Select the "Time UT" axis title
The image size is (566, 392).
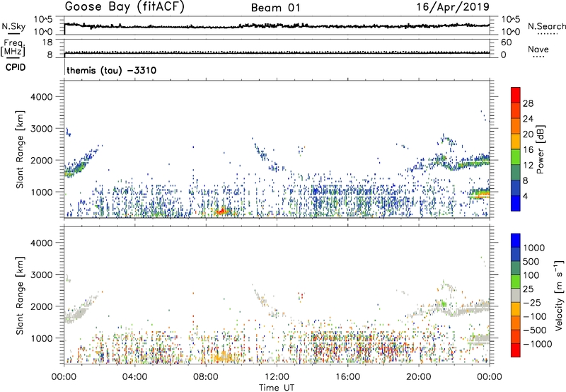click(277, 388)
